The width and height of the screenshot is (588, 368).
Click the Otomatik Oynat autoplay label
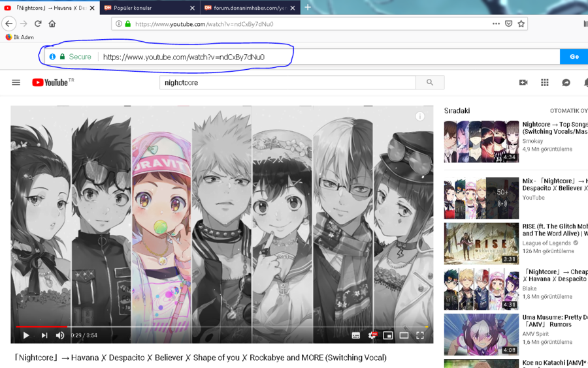point(569,111)
